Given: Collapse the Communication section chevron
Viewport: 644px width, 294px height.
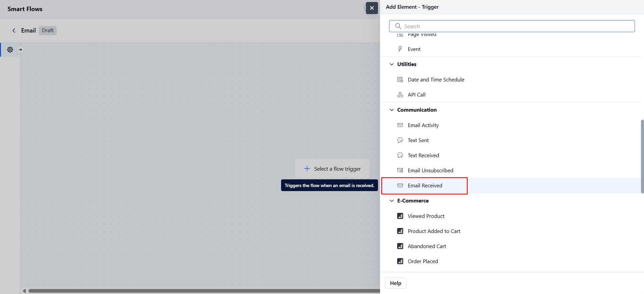Looking at the screenshot, I should pos(391,110).
